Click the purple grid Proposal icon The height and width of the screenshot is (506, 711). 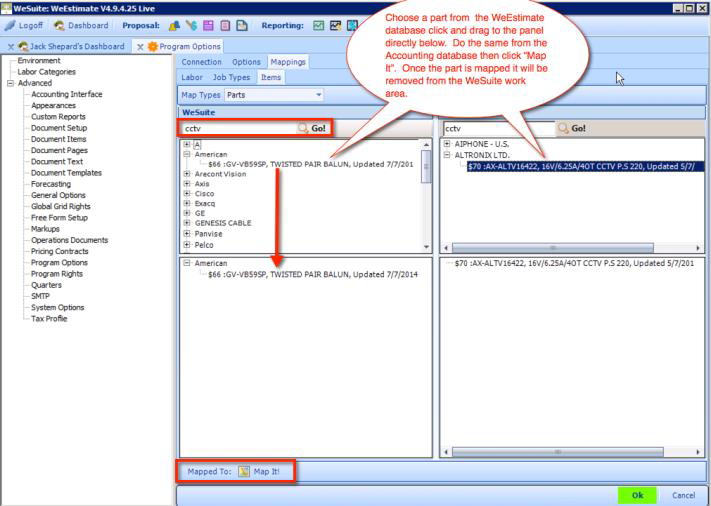point(208,26)
